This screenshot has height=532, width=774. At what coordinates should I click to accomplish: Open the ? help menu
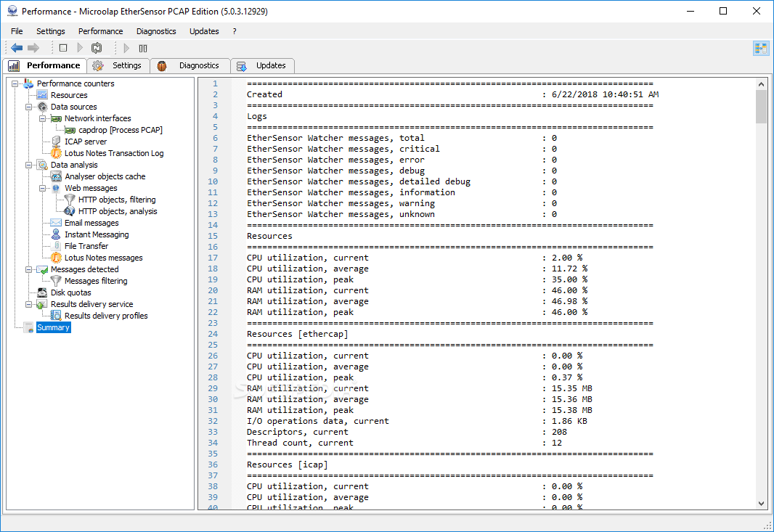pos(235,31)
